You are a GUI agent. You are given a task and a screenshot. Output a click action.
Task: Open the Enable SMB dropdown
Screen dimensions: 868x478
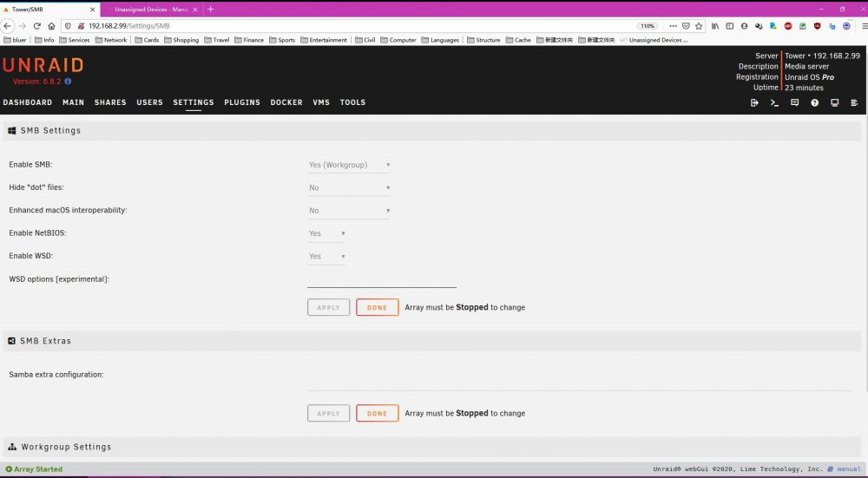point(349,165)
